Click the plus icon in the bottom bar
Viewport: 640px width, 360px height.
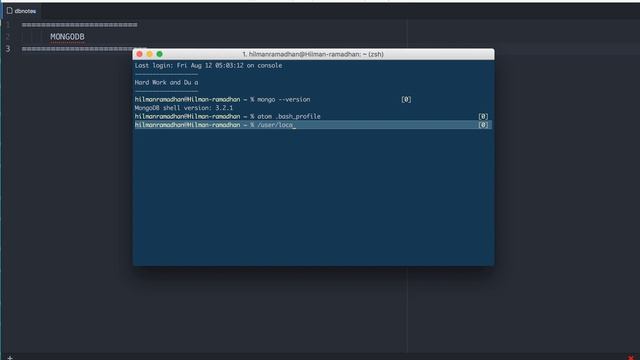[10, 358]
